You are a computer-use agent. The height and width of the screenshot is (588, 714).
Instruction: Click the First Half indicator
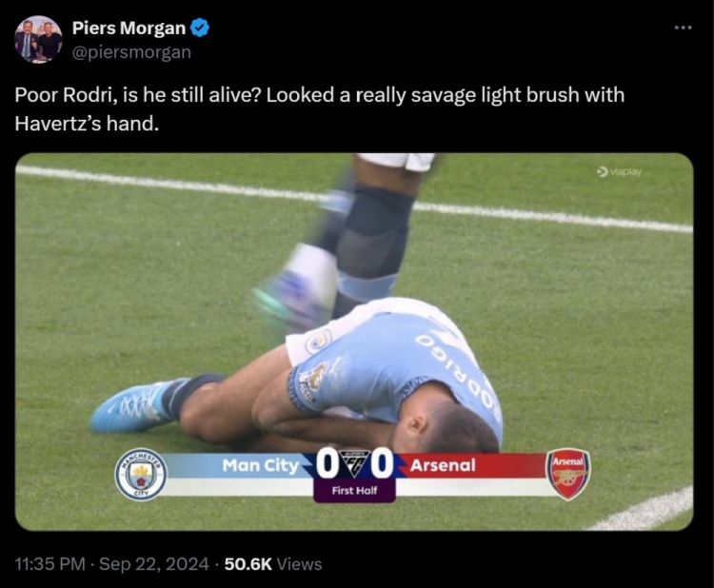(354, 490)
